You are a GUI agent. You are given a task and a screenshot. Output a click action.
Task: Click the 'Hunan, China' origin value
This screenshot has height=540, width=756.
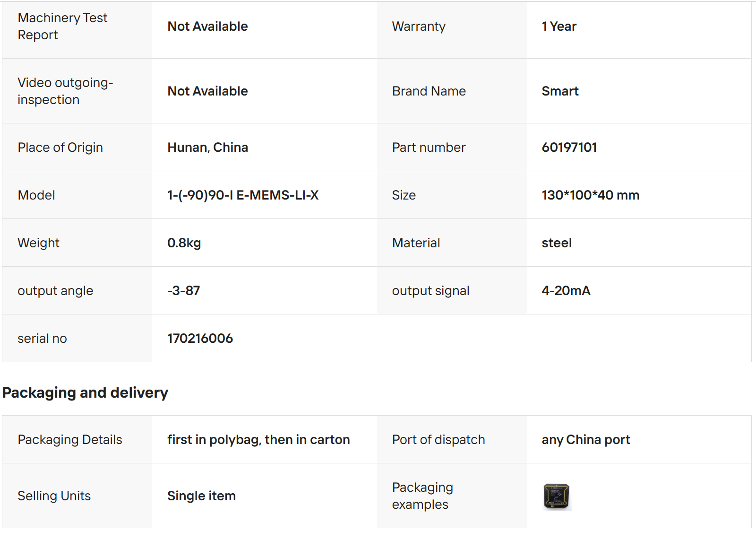pos(207,148)
